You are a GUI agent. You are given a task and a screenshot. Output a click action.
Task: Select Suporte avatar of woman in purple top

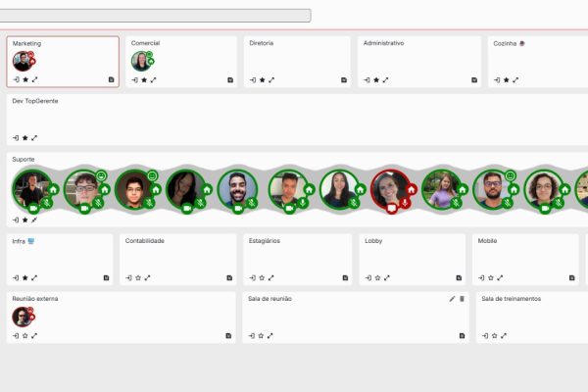[441, 189]
